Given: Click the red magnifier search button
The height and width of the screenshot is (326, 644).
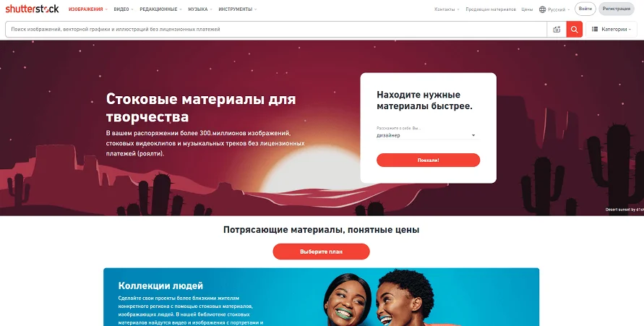Looking at the screenshot, I should pos(574,30).
